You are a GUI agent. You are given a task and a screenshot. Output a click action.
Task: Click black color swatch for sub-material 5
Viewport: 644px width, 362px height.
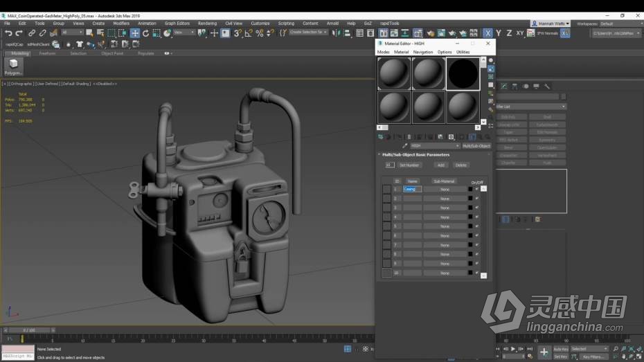tap(470, 226)
